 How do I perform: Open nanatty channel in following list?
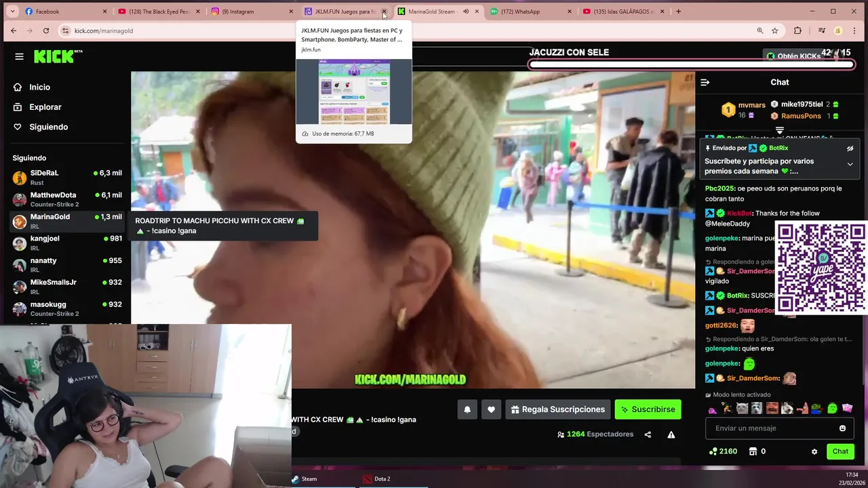pos(67,265)
